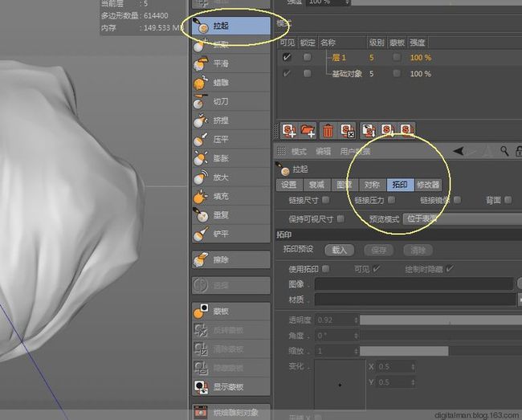Click the 清除蒙板 clear mask command

[231, 349]
